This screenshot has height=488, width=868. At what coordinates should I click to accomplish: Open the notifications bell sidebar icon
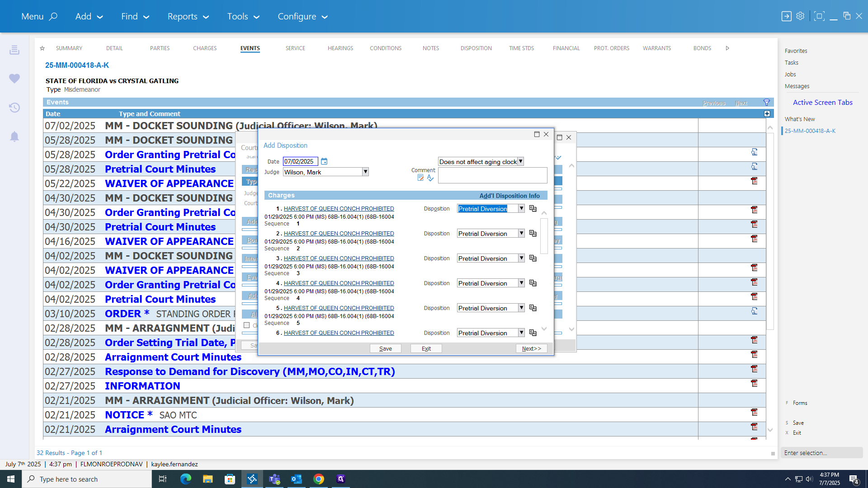[x=14, y=136]
